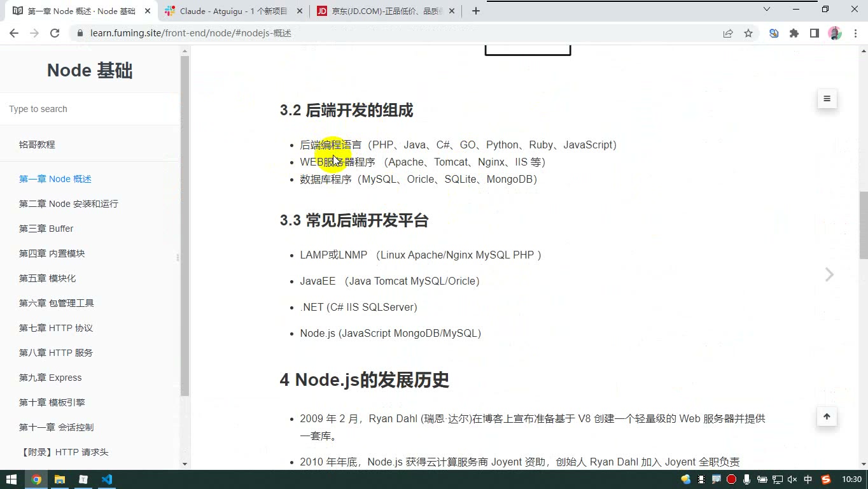Click the sidebar scrollbar thumb
The height and width of the screenshot is (489, 868).
[x=185, y=226]
